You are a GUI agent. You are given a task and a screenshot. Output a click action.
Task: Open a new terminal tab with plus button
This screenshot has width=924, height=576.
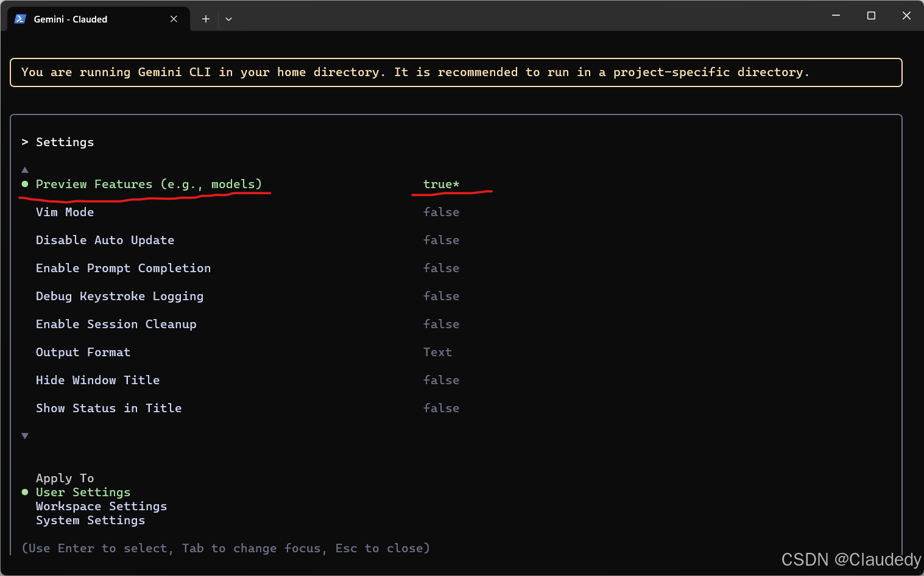click(206, 19)
